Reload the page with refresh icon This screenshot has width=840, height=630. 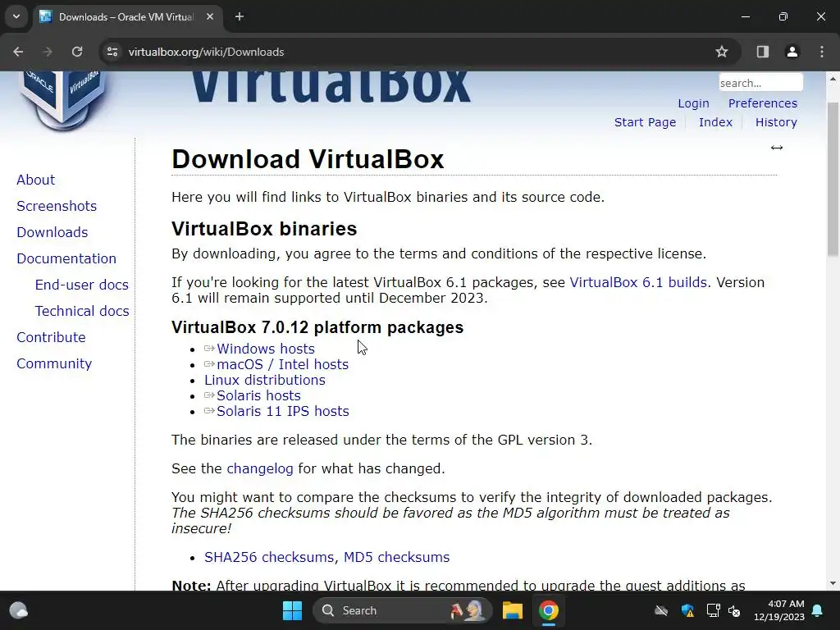click(77, 52)
